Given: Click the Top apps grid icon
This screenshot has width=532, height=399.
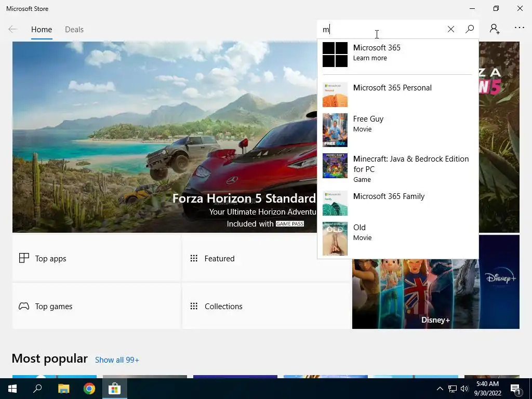Looking at the screenshot, I should (x=24, y=258).
